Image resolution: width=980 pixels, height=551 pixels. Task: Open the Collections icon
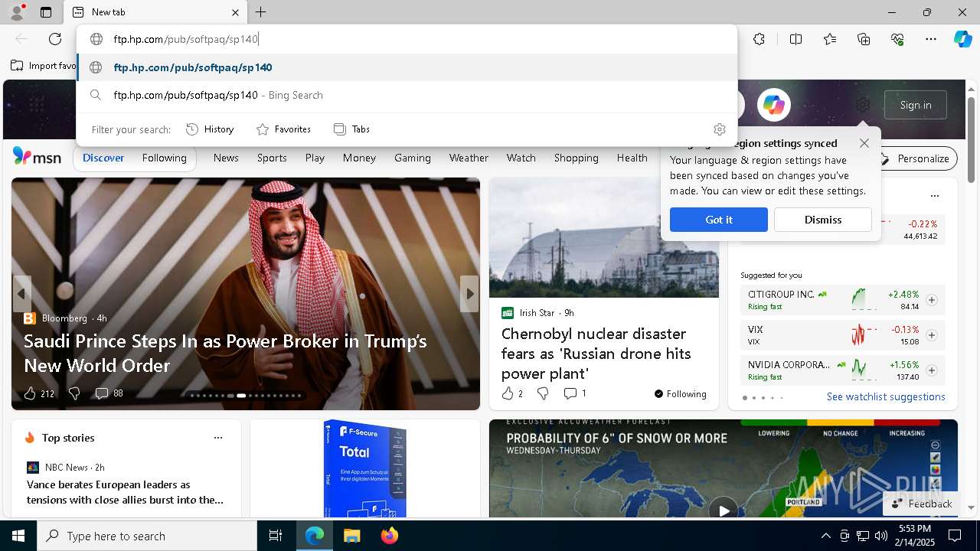tap(864, 39)
